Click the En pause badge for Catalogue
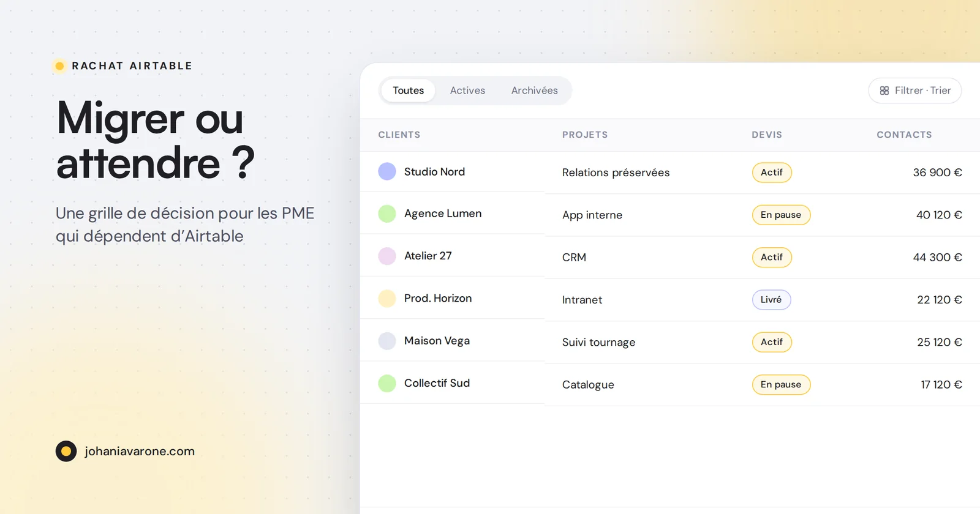This screenshot has width=980, height=514. coord(781,384)
